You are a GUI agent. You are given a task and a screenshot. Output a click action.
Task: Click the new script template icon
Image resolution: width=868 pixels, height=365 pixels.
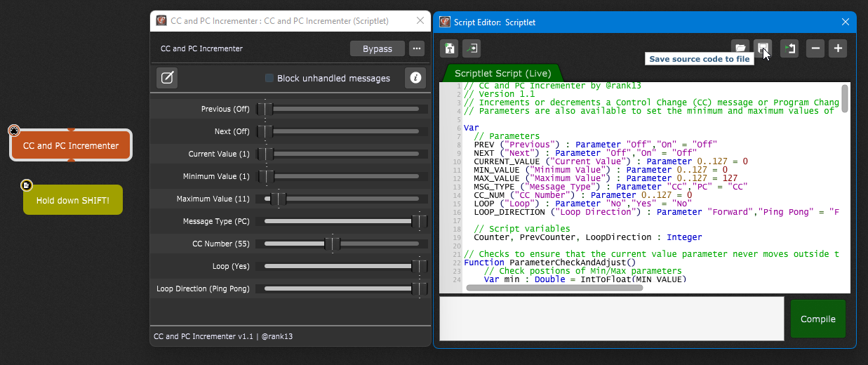[449, 48]
